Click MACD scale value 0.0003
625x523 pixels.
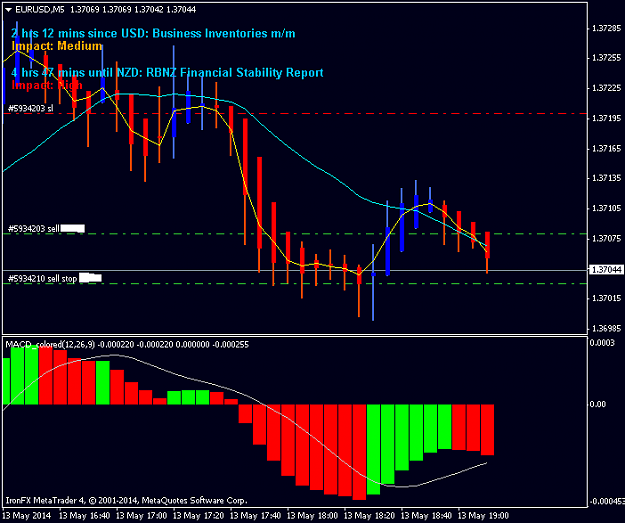point(602,343)
